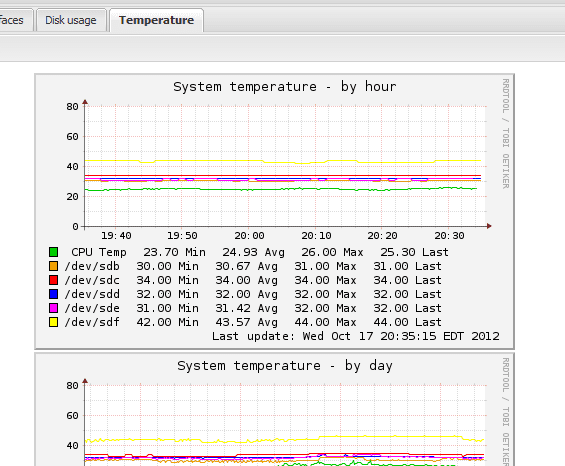This screenshot has height=466, width=565.
Task: Click the '19:50' time axis label
Action: click(182, 236)
